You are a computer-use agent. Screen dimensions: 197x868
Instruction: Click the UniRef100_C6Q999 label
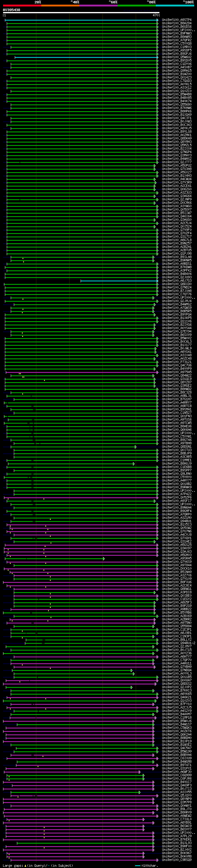(177, 775)
